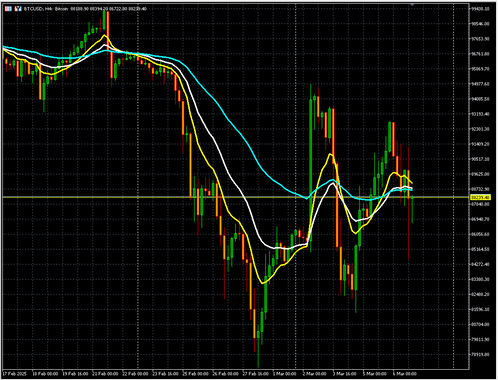Click time axis label 22 Feb 08:00
The image size is (498, 380).
135,374
